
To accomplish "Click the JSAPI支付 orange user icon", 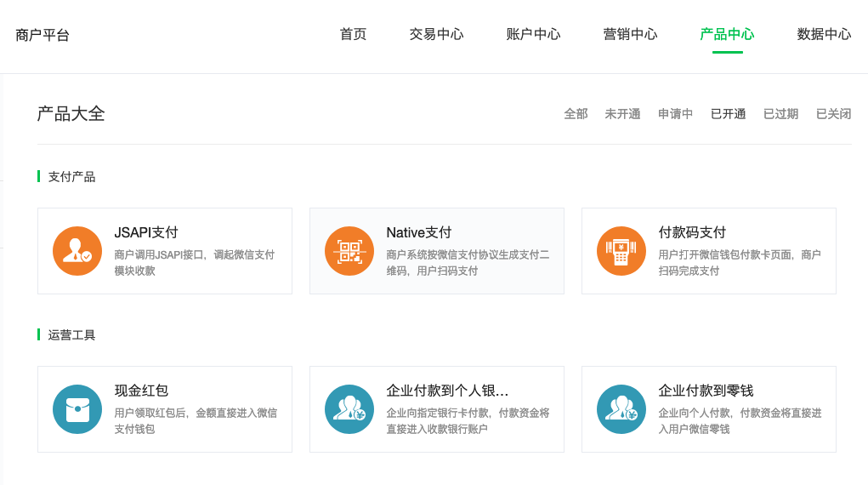I will click(77, 251).
